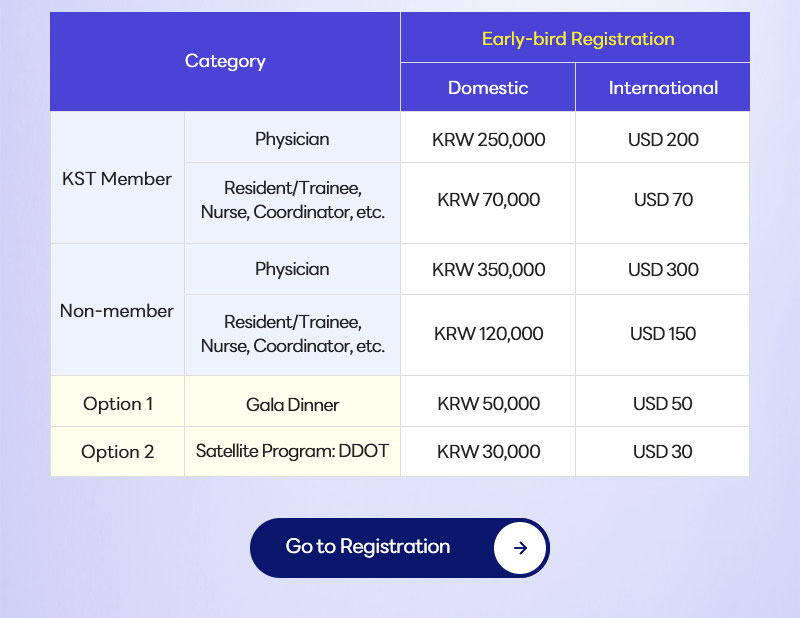This screenshot has height=618, width=800.
Task: Click the Domestic column header
Action: (488, 88)
